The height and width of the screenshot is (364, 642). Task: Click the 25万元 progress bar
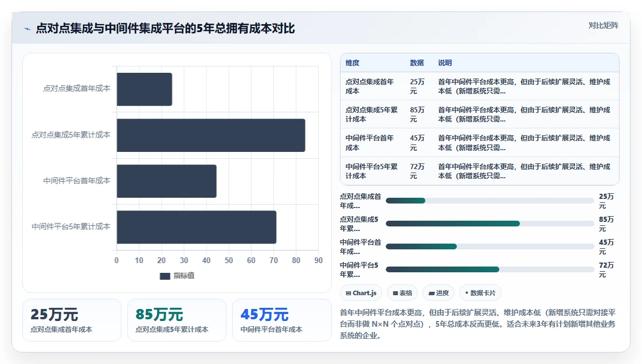tap(490, 201)
